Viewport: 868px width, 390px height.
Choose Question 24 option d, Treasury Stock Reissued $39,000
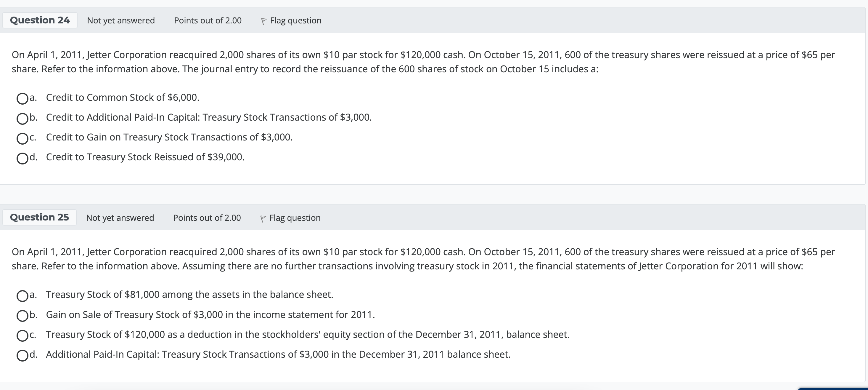click(22, 158)
